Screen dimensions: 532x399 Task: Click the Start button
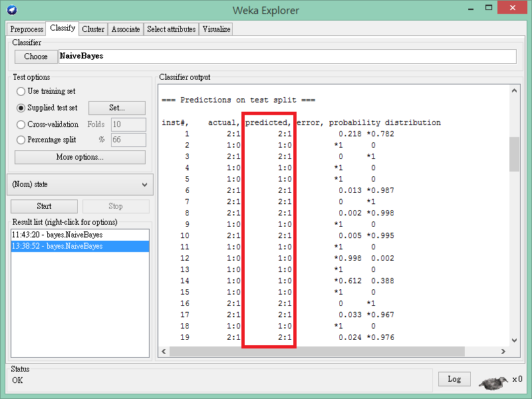pos(44,206)
